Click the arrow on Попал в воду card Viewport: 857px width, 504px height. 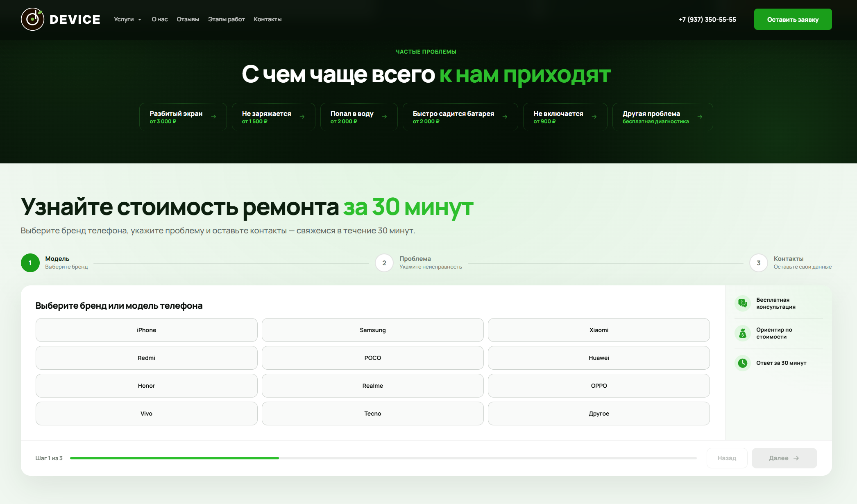[x=385, y=117]
